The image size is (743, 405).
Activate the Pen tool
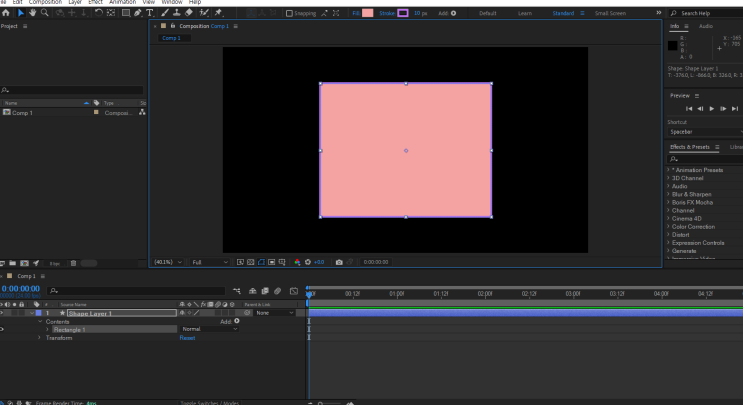(138, 13)
